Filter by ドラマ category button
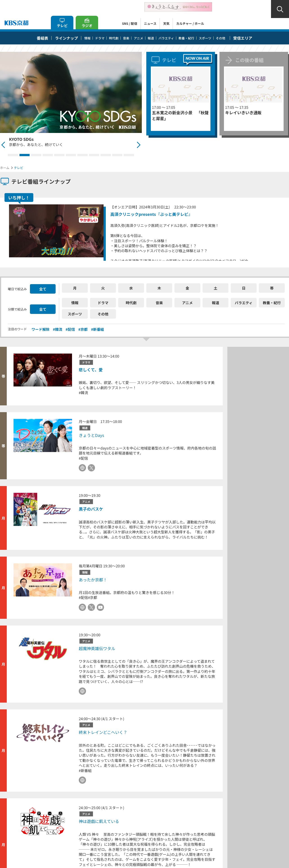The height and width of the screenshot is (868, 289). [x=103, y=303]
